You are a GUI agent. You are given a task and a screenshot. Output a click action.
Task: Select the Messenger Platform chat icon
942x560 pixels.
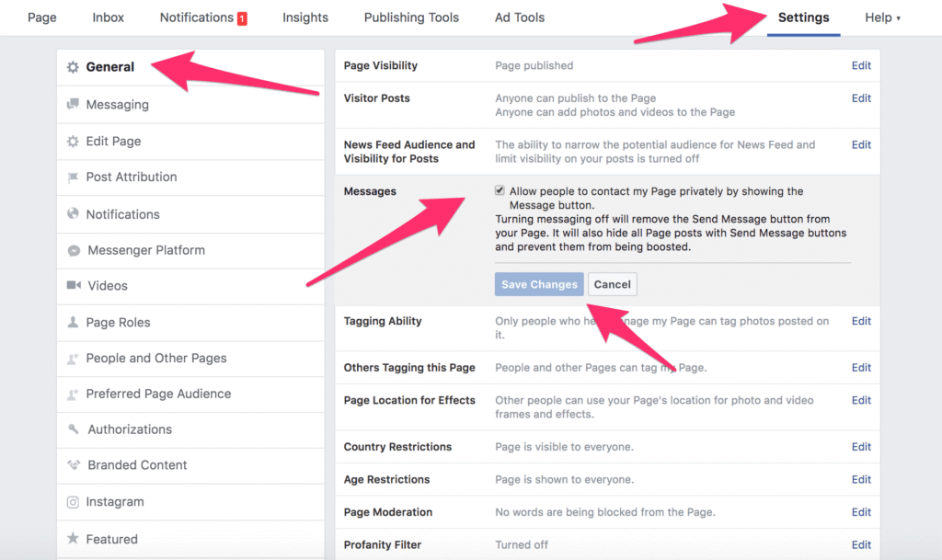72,250
